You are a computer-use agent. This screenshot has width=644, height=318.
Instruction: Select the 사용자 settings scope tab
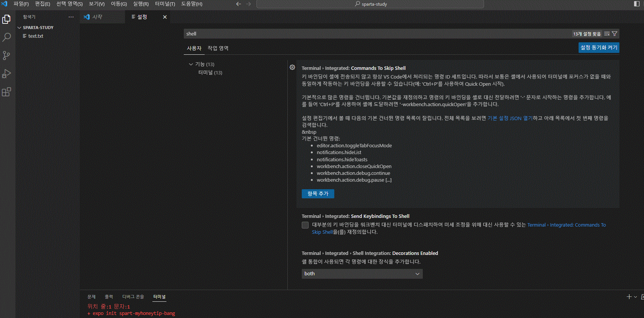click(x=194, y=48)
